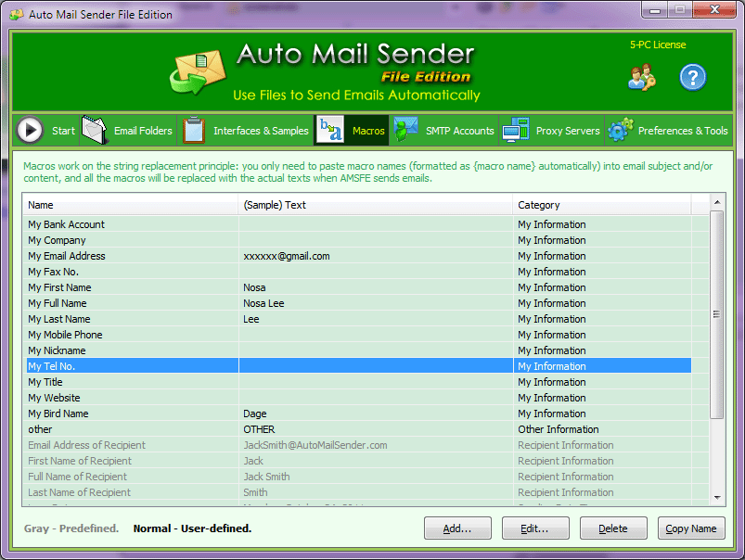Click the Macros b-to-a icon

click(330, 129)
